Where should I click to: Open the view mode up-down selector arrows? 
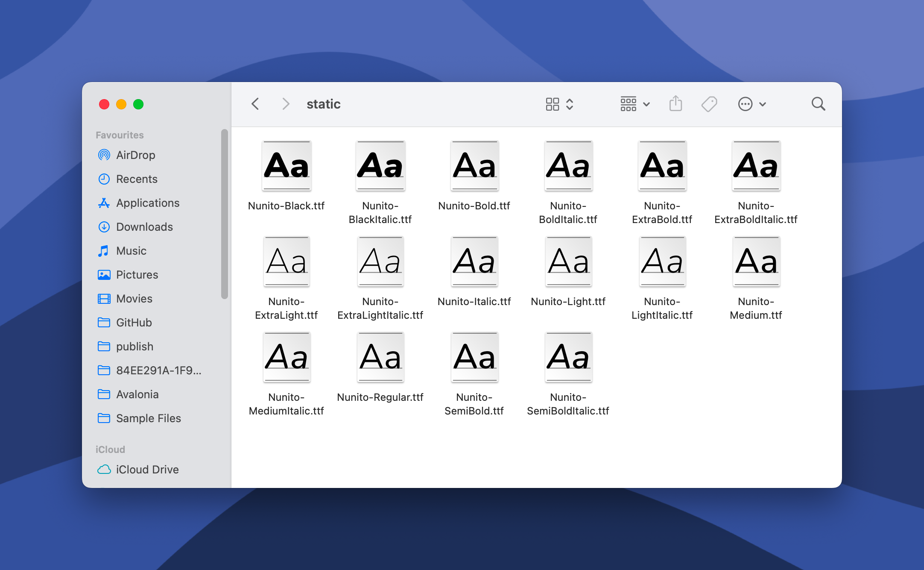pos(570,104)
